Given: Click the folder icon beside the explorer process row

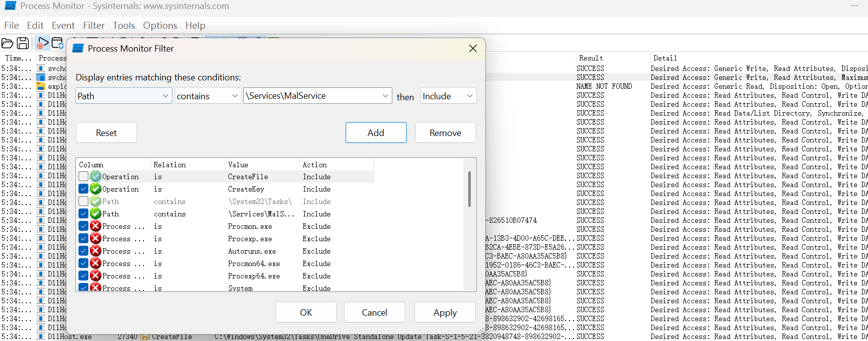Looking at the screenshot, I should click(x=41, y=86).
